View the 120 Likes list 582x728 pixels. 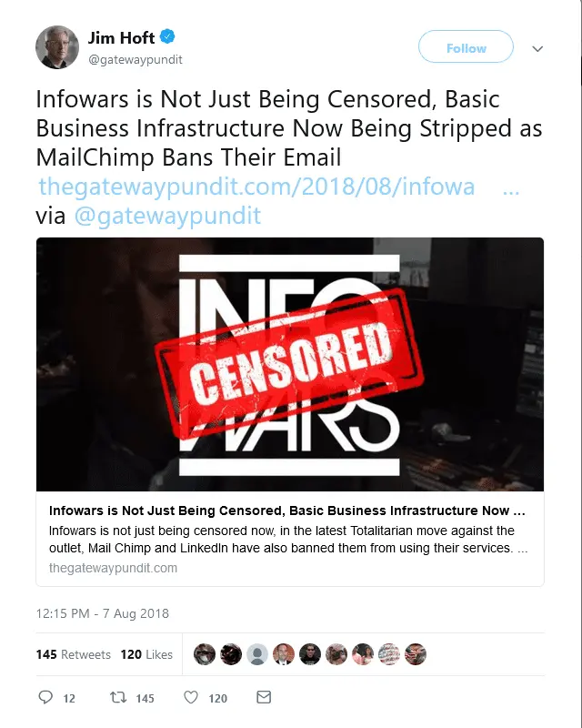point(146,654)
